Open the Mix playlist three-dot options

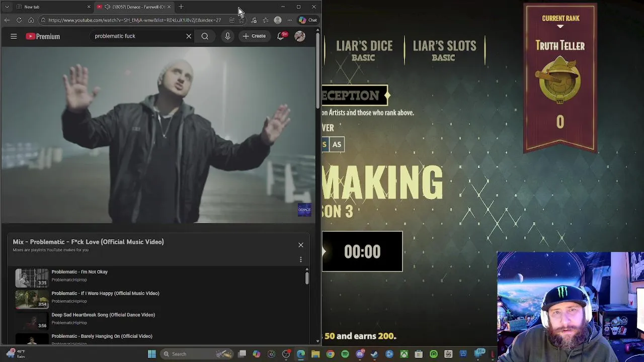click(x=301, y=259)
